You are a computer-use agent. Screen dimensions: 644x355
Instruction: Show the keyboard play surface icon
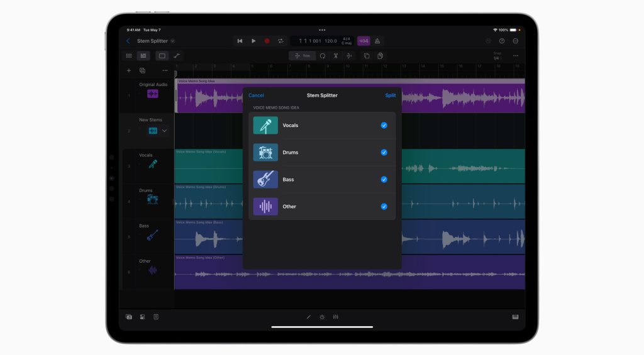(x=516, y=317)
